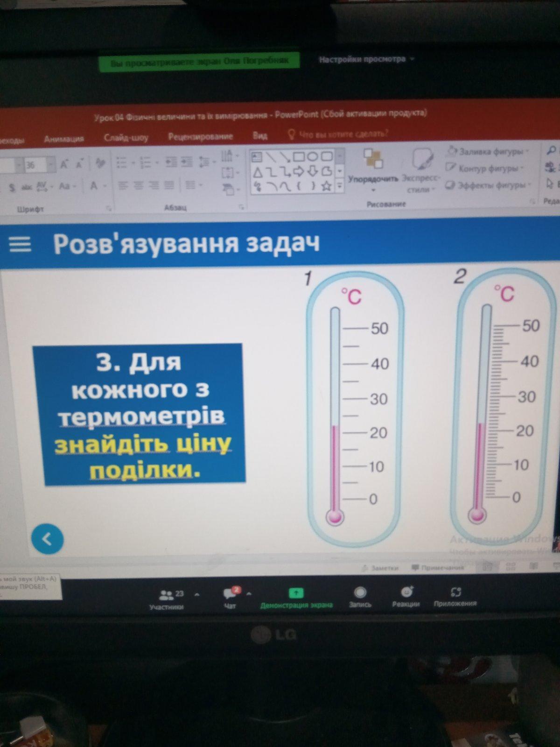Select the oval shape in gallery
Image resolution: width=560 pixels, height=747 pixels.
point(313,156)
